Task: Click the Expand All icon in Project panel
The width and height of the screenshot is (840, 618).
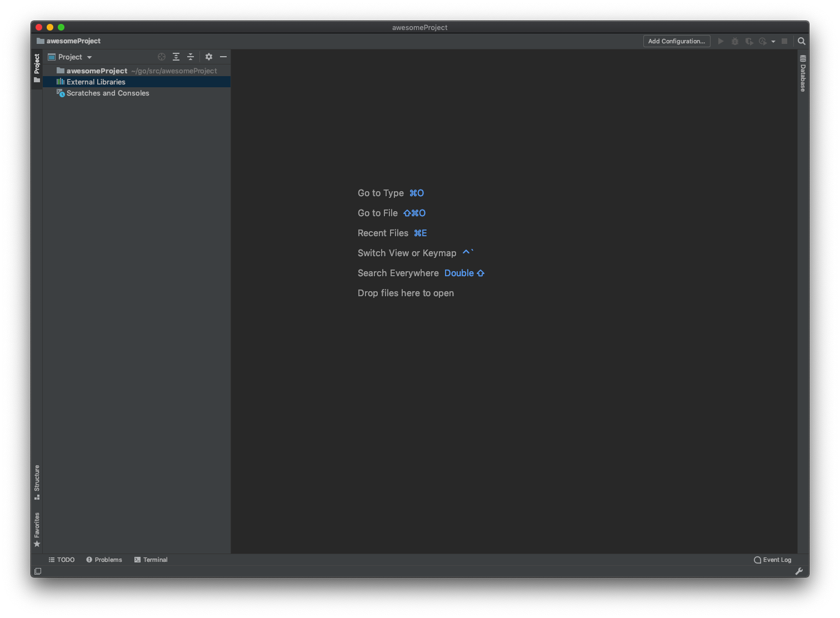Action: click(176, 57)
